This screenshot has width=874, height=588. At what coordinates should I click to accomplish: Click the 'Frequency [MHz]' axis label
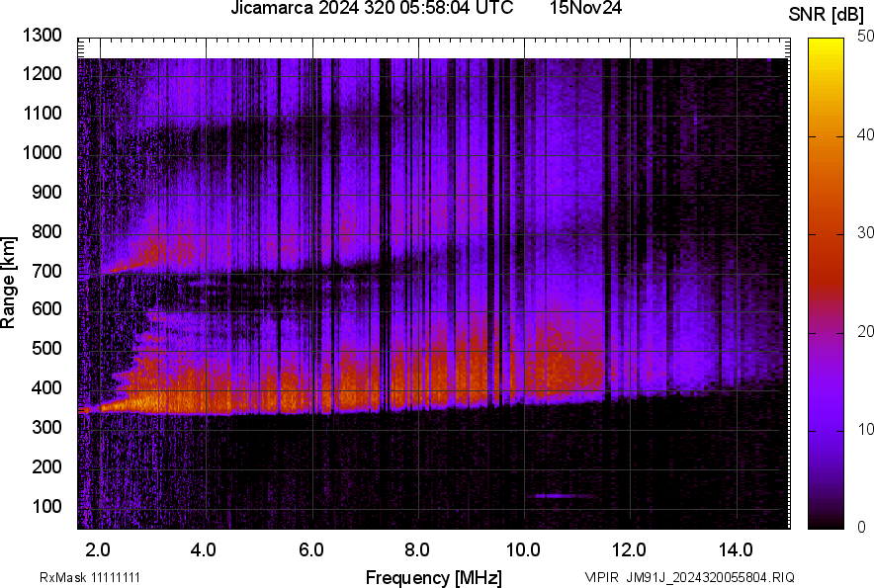point(434,577)
